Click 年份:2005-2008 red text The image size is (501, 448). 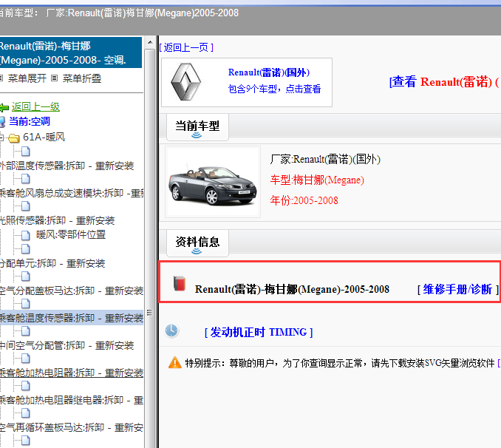pyautogui.click(x=304, y=200)
